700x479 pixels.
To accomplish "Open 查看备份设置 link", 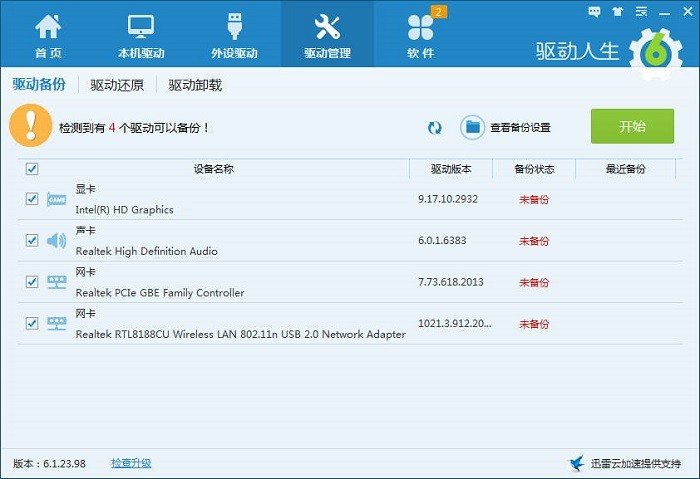I will tap(520, 128).
